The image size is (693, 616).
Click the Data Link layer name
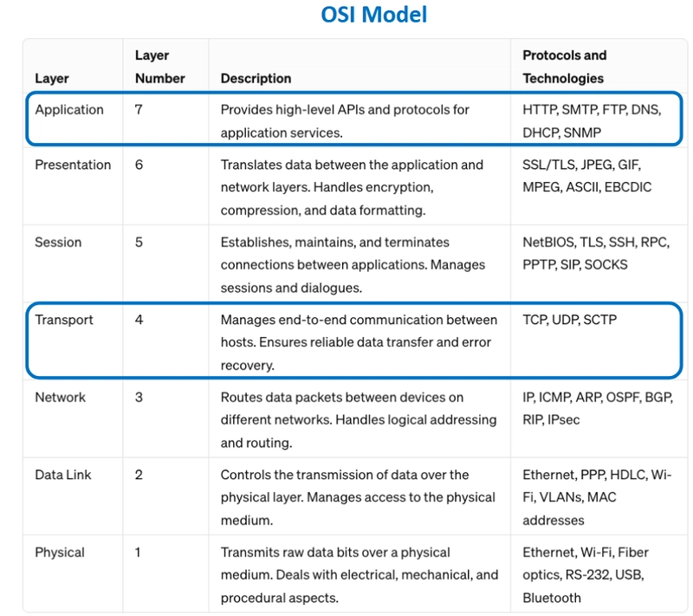pyautogui.click(x=62, y=475)
